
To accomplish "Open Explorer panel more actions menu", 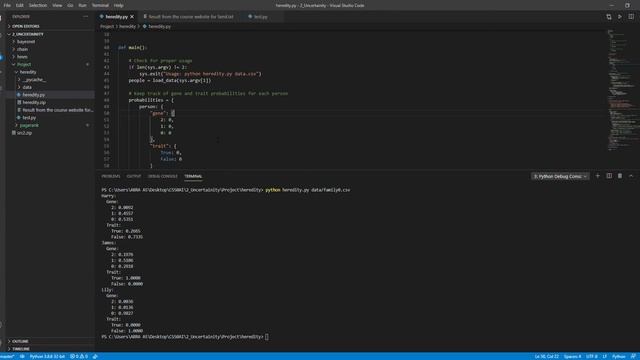I will click(x=85, y=17).
